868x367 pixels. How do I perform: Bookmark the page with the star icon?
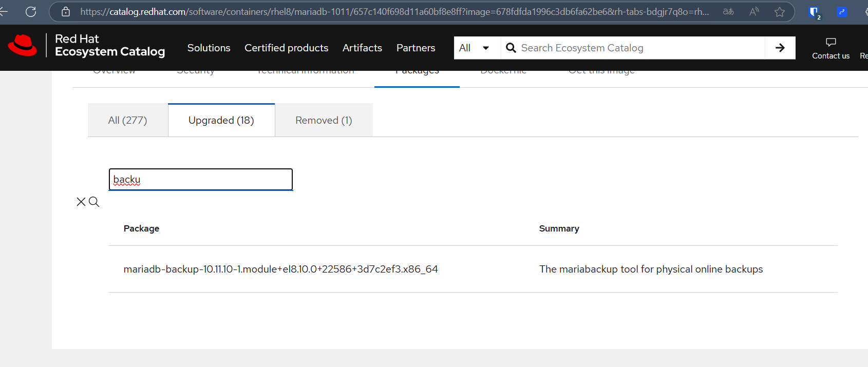tap(780, 12)
